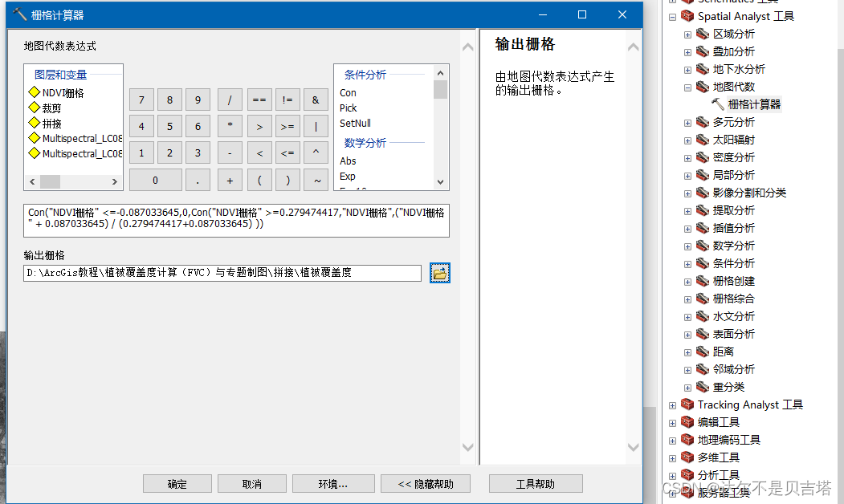The width and height of the screenshot is (844, 504).
Task: Click the 取消 button
Action: [x=252, y=484]
